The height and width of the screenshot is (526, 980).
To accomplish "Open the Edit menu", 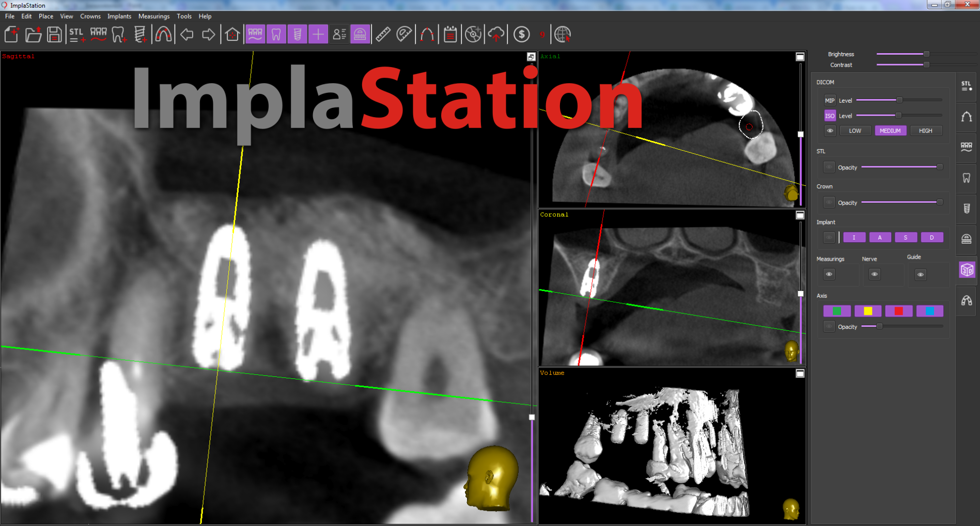I will 26,17.
